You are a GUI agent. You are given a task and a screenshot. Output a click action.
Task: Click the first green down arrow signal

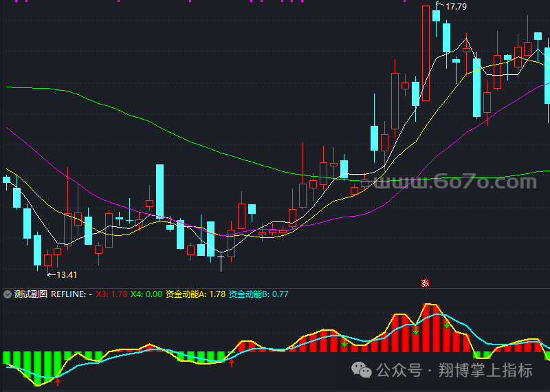click(x=344, y=342)
